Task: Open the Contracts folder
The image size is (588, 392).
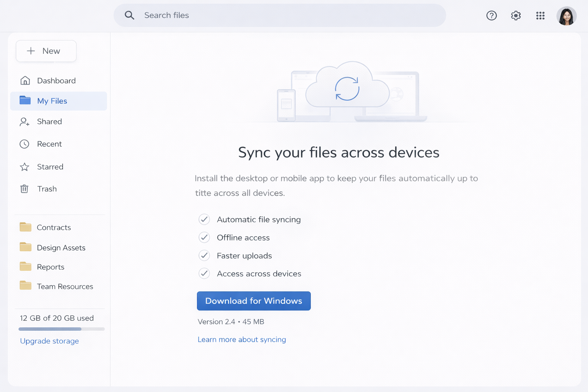Action: (54, 227)
